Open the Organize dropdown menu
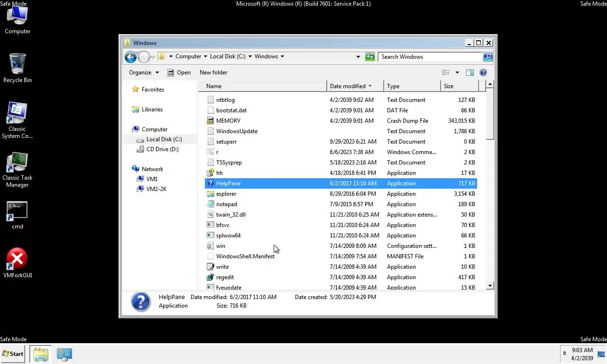This screenshot has width=607, height=364. coord(144,73)
